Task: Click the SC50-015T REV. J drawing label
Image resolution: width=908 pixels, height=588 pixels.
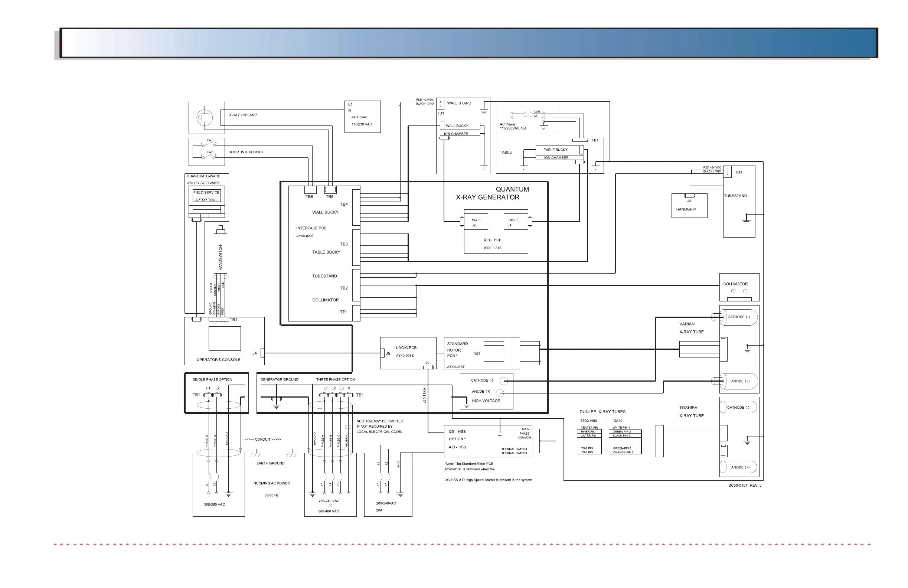Action: 744,485
